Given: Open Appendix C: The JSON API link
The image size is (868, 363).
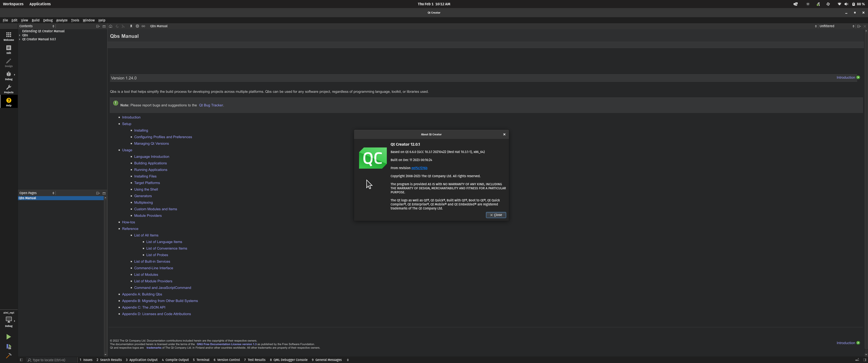Looking at the screenshot, I should [144, 308].
